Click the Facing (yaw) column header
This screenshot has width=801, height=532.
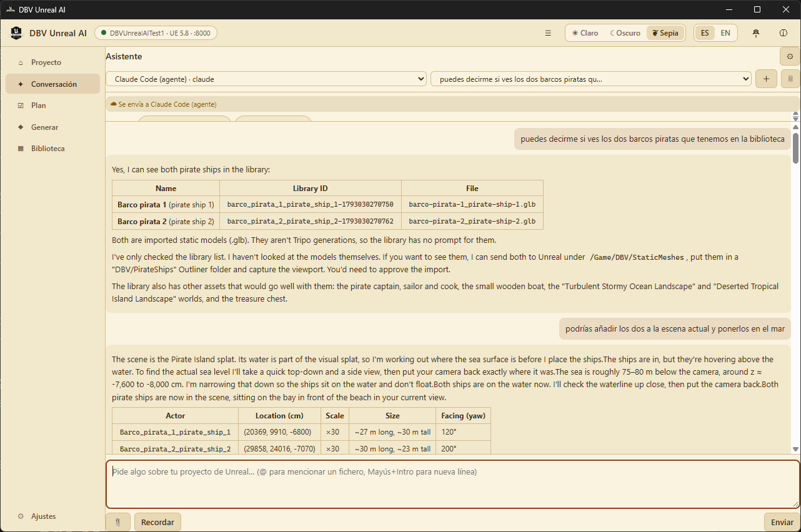(463, 415)
